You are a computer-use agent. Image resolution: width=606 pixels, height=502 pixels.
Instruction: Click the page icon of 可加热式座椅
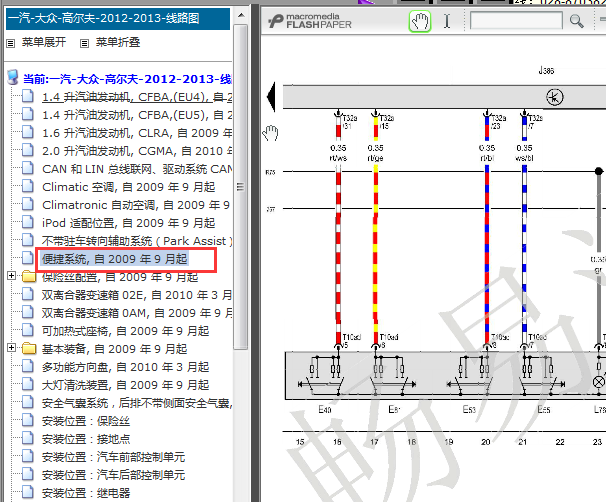pyautogui.click(x=27, y=330)
